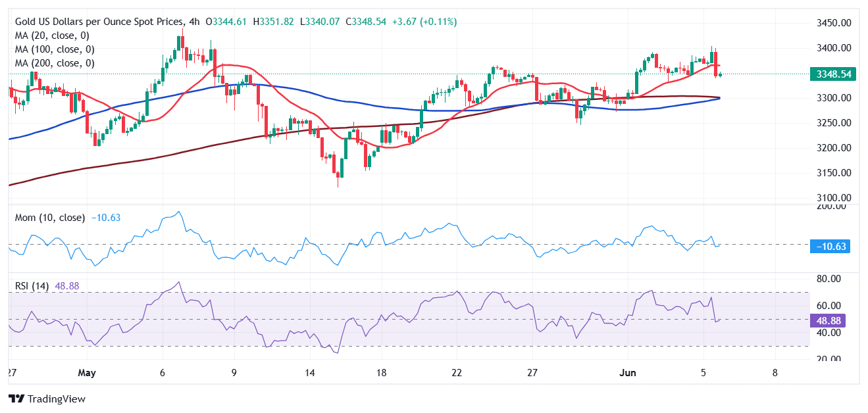
Task: Click the -10.63 momentum value tag
Action: point(831,247)
